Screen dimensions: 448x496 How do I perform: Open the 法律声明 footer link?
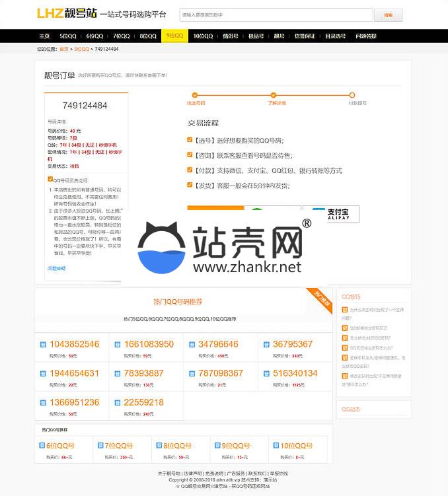pyautogui.click(x=192, y=474)
